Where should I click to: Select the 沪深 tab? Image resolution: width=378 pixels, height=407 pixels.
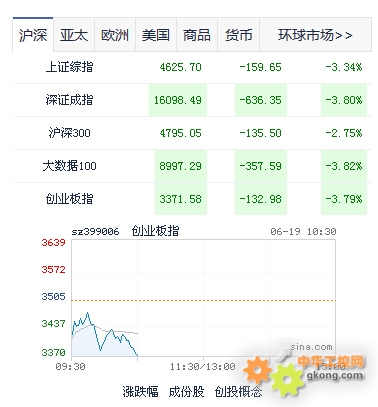tap(33, 35)
